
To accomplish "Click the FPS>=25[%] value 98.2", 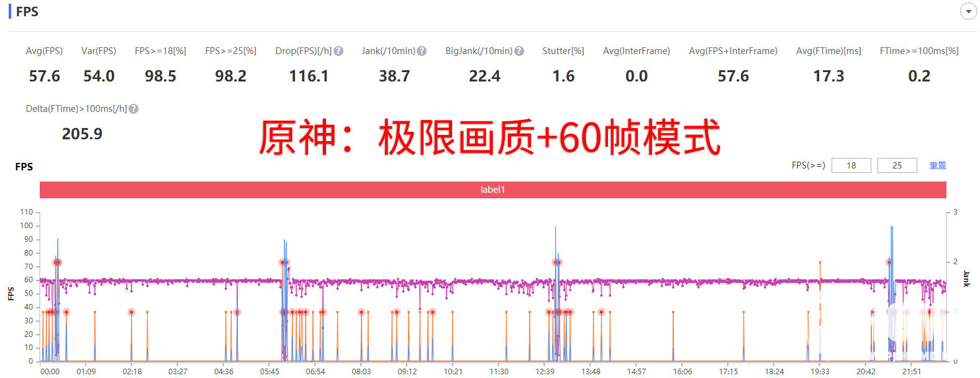I will point(230,76).
